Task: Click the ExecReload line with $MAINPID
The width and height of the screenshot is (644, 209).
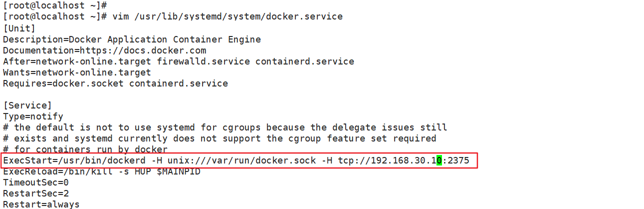Action: 101,171
